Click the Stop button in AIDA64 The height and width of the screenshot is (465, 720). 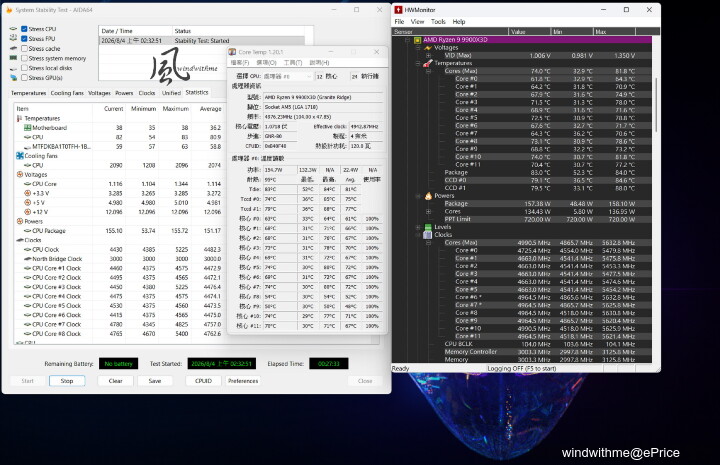click(x=67, y=381)
